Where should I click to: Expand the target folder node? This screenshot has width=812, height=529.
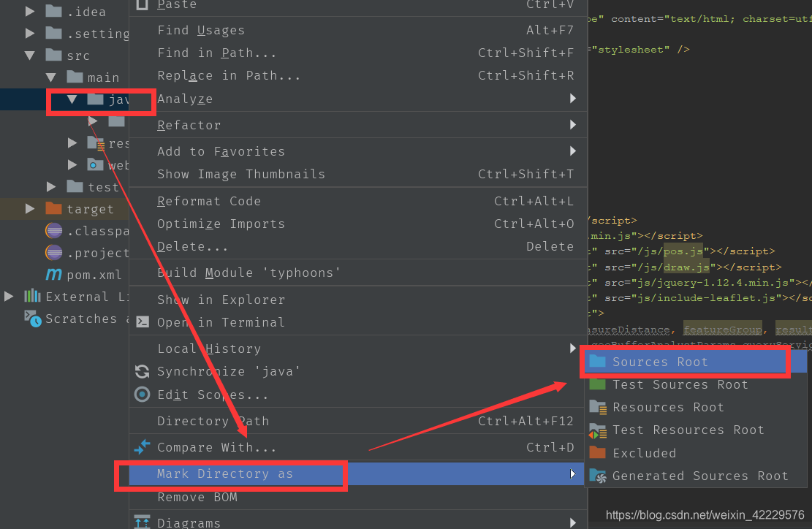(29, 209)
